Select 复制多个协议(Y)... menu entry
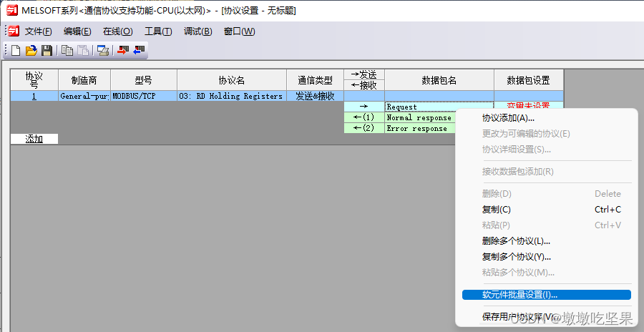This screenshot has width=644, height=332. pos(546,257)
